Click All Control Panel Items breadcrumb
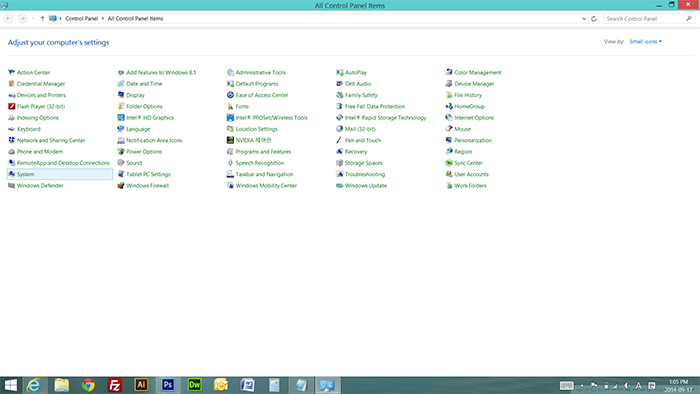 [x=135, y=19]
